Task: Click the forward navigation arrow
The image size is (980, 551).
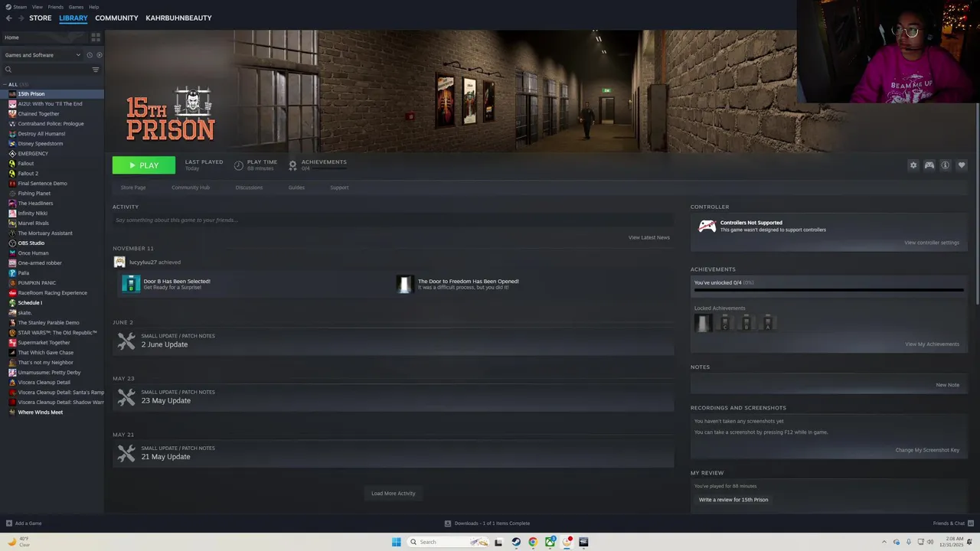Action: 21,18
